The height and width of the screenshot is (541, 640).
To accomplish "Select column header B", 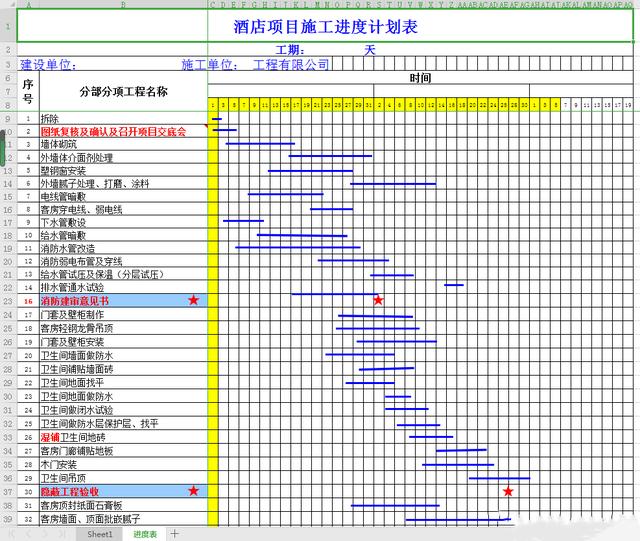I will [x=124, y=5].
